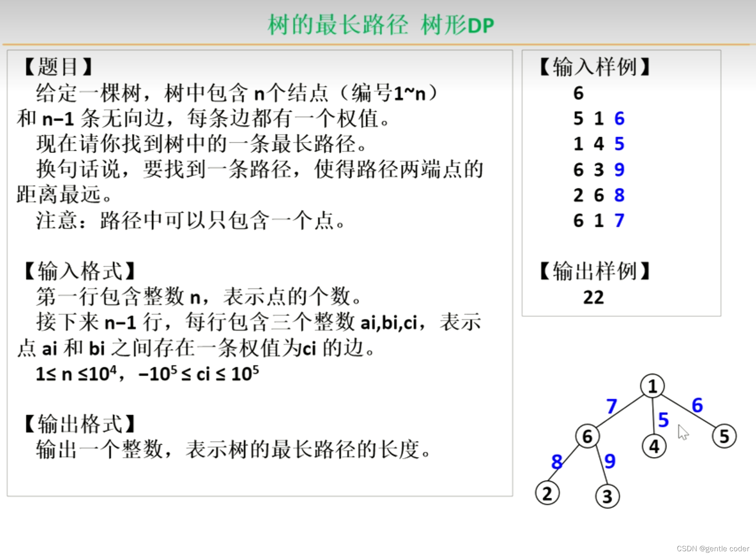Image resolution: width=756 pixels, height=557 pixels.
Task: Click tree node 5 circle
Action: coord(724,436)
